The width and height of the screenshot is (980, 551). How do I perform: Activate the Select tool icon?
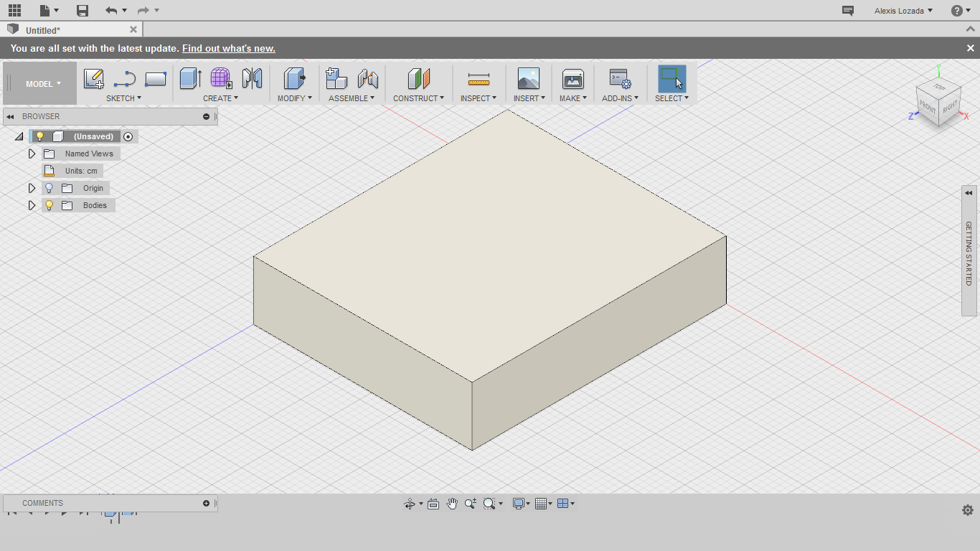(672, 78)
